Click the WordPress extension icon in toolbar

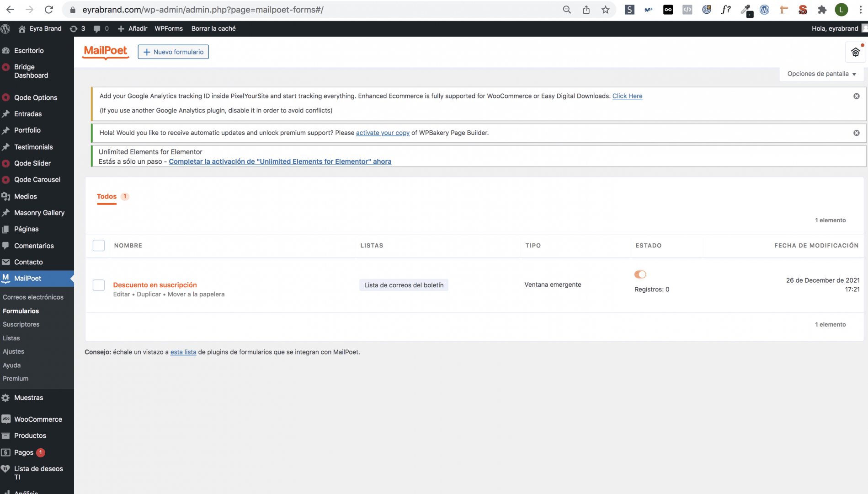(x=765, y=10)
